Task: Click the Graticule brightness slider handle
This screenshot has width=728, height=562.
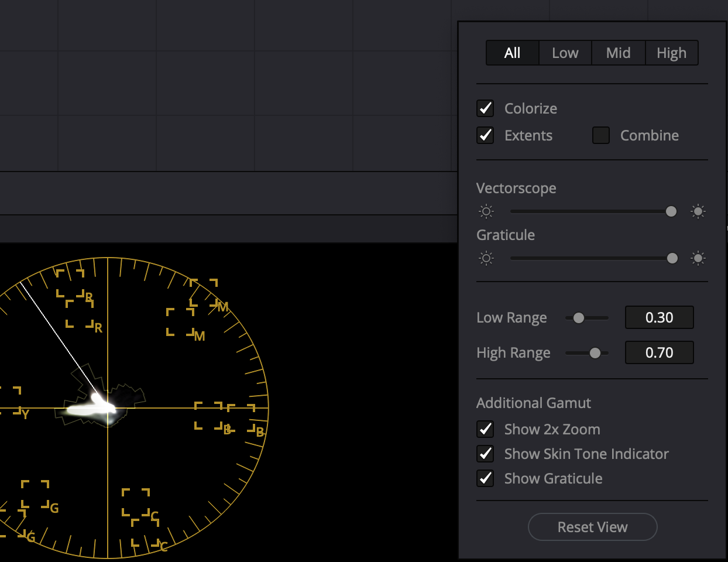Action: pyautogui.click(x=672, y=258)
